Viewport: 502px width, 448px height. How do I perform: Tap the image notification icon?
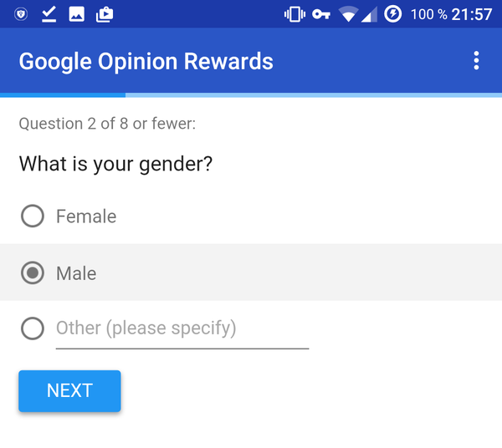[76, 14]
